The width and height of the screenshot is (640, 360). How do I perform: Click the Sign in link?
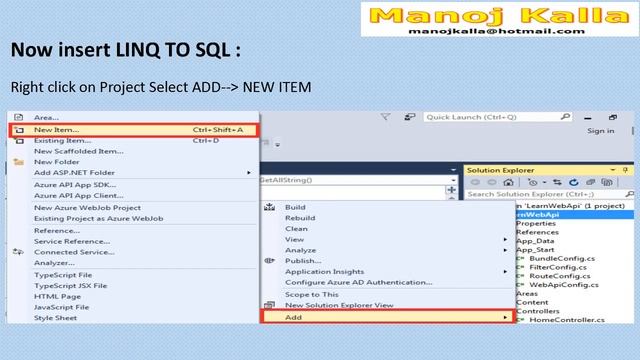tap(600, 131)
